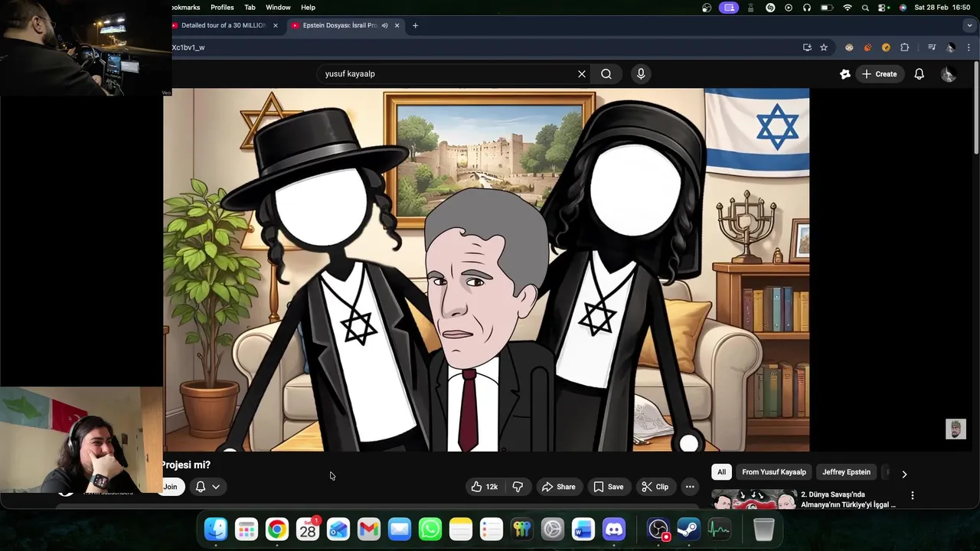
Task: Click date and time Sat 28 Feb 16:50
Action: [x=942, y=8]
